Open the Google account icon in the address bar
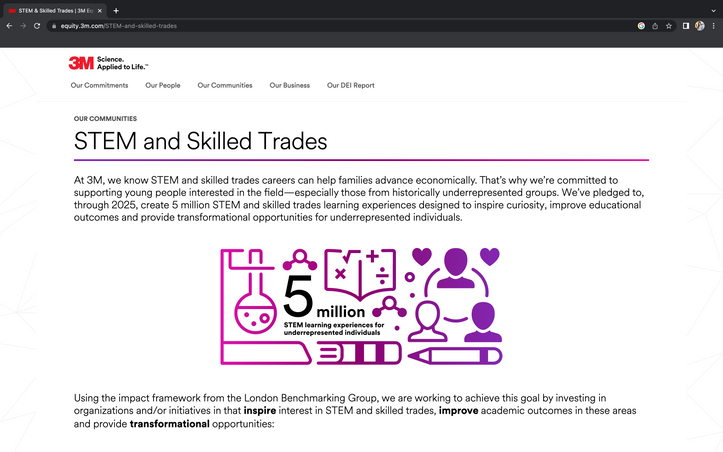The width and height of the screenshot is (723, 452). click(641, 26)
